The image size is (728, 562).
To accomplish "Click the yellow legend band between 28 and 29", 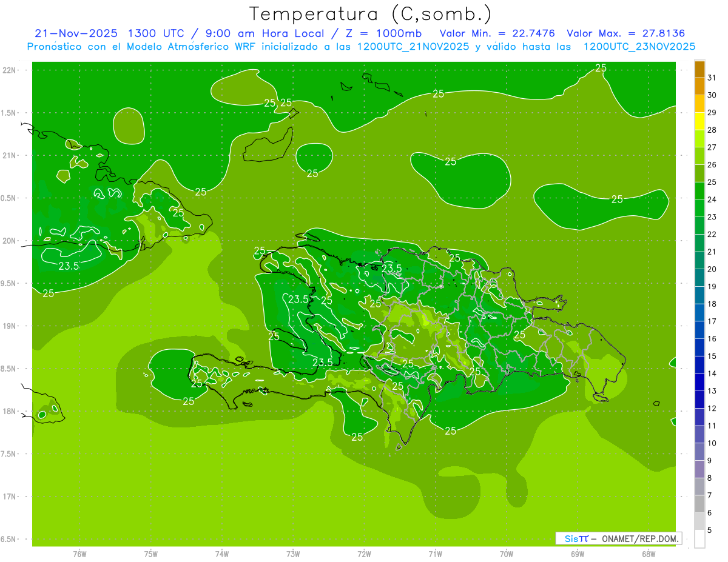I will coord(699,121).
